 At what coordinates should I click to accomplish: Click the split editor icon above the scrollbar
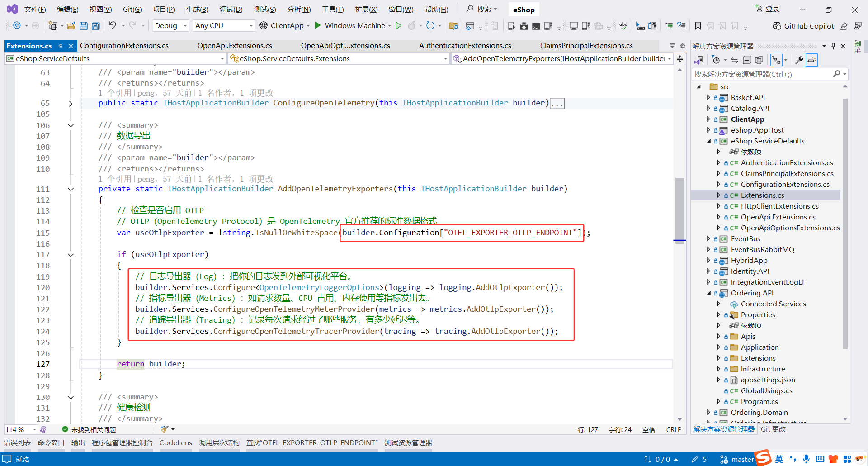tap(680, 59)
